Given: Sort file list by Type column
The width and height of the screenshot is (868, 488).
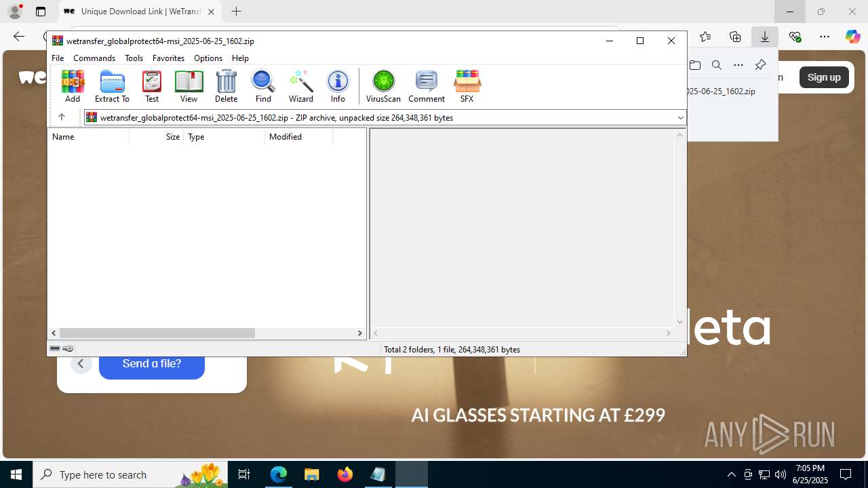Looking at the screenshot, I should pos(224,137).
